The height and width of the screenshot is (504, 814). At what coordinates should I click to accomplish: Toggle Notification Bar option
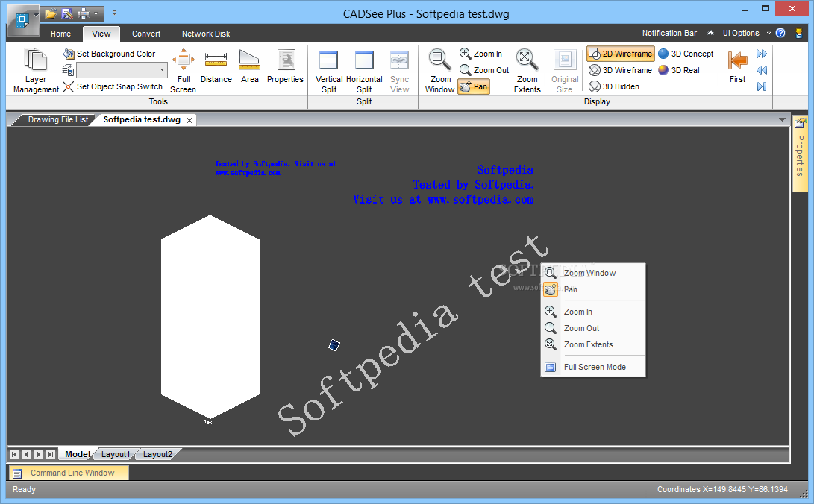click(x=669, y=33)
